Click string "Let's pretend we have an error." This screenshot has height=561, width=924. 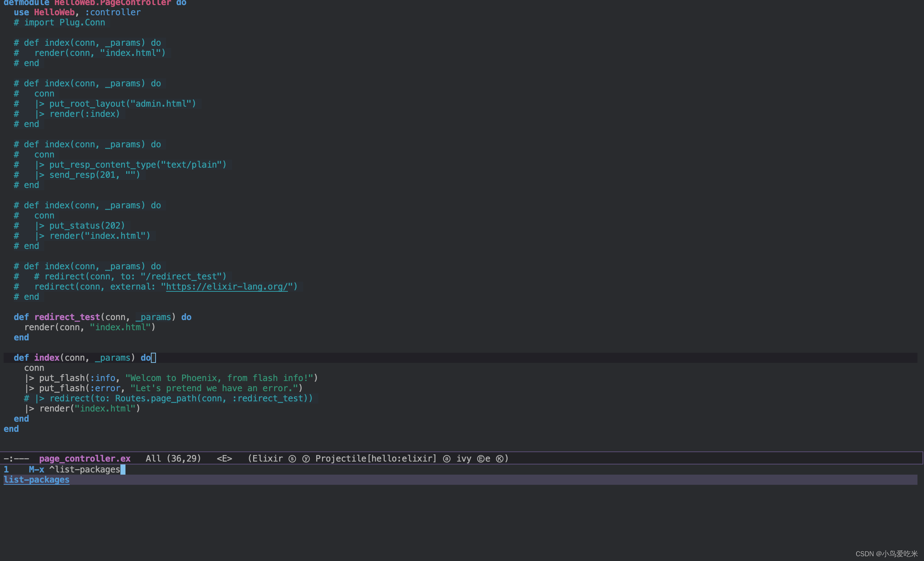214,388
